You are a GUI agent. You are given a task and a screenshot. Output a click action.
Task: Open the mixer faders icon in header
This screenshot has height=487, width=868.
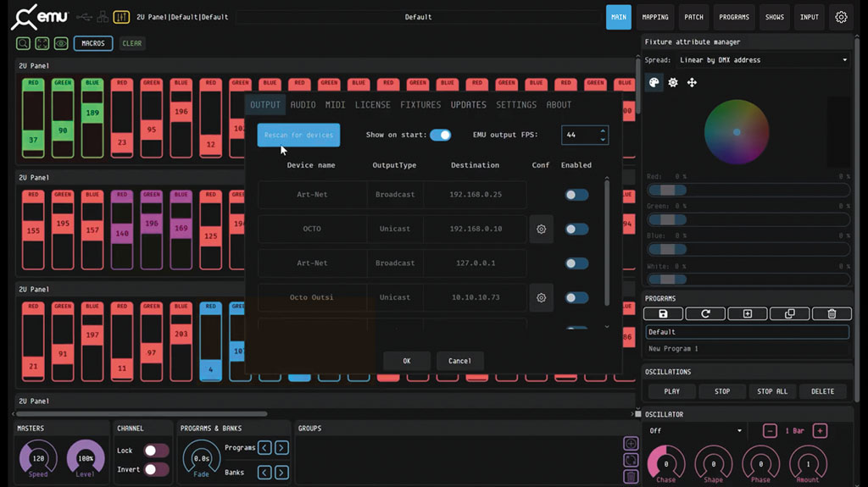[121, 17]
